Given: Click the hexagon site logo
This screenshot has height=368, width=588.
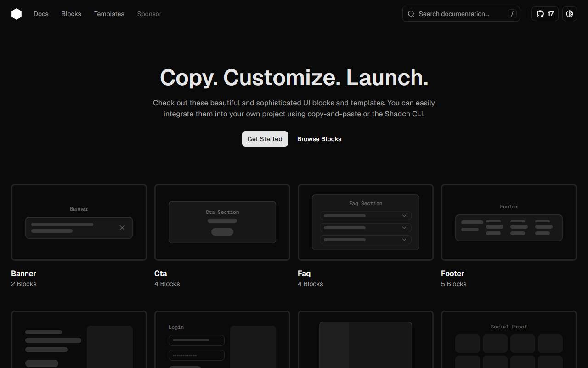Looking at the screenshot, I should pyautogui.click(x=17, y=14).
